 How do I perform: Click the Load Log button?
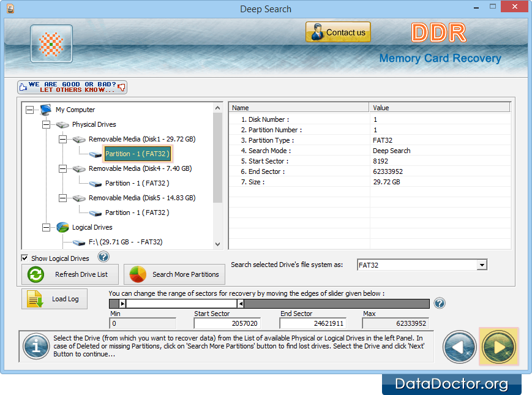pyautogui.click(x=54, y=299)
